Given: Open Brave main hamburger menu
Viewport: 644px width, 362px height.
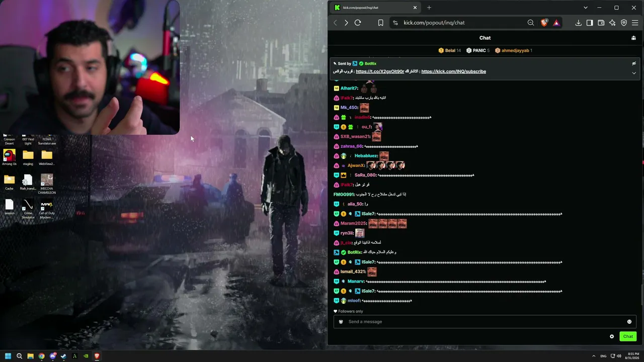Looking at the screenshot, I should tap(635, 23).
